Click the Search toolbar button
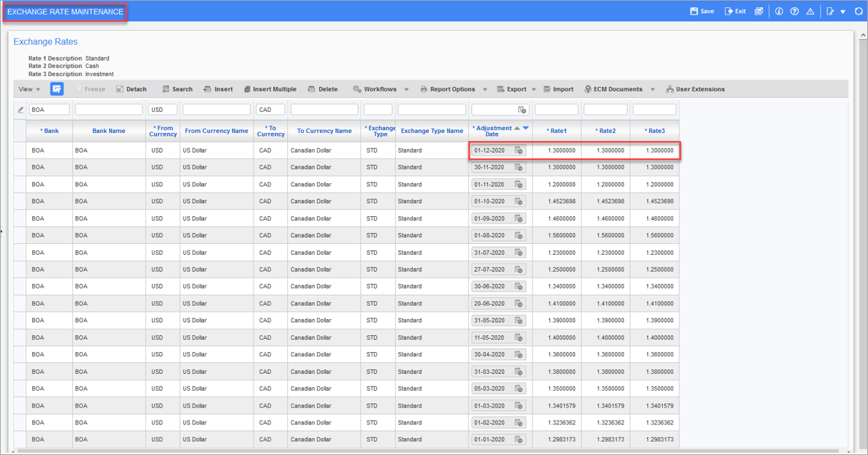 [177, 89]
